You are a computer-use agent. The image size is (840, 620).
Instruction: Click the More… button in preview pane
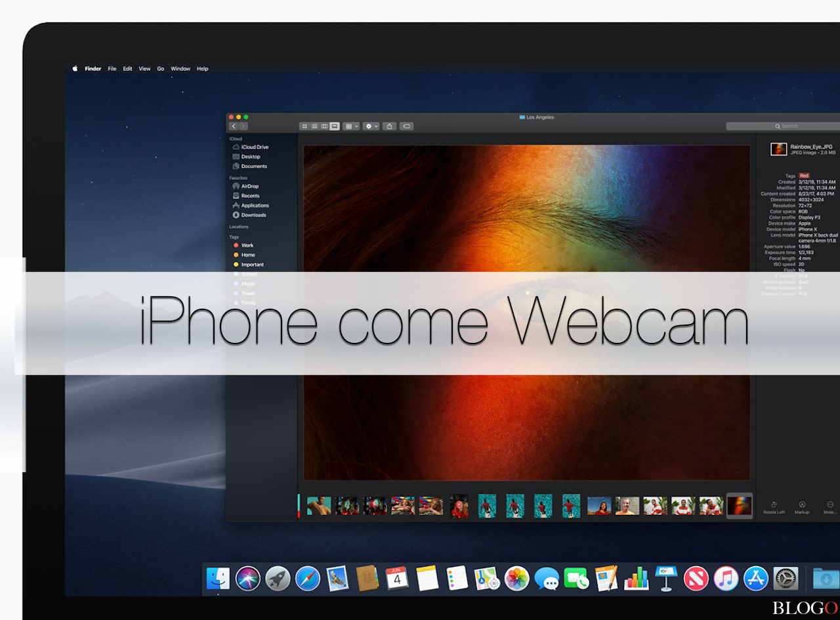pyautogui.click(x=830, y=507)
